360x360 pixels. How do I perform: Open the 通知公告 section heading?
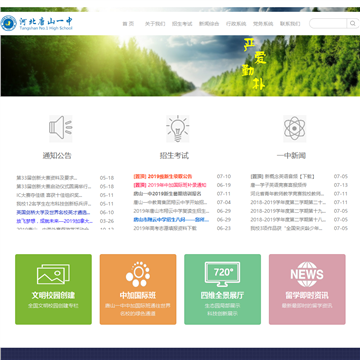click(x=57, y=155)
